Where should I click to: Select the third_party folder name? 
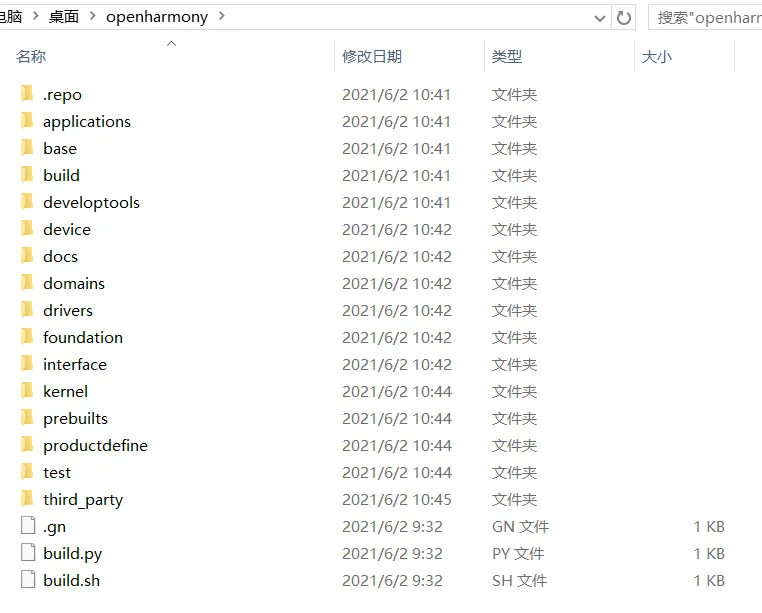83,499
